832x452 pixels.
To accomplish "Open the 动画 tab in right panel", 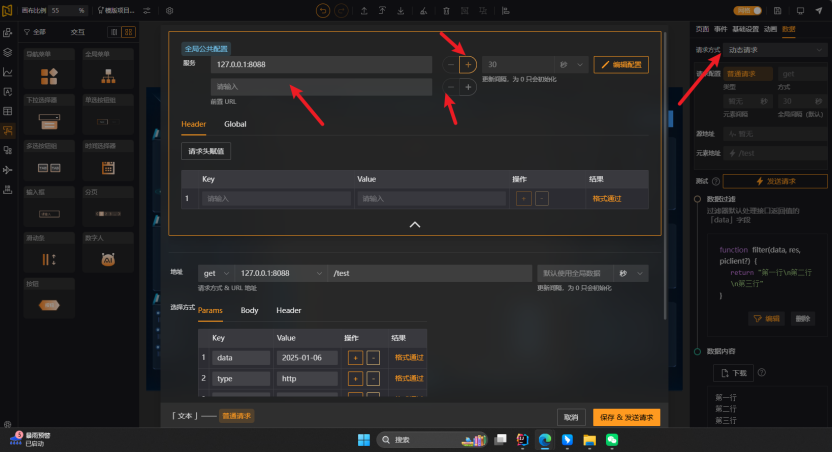I will coord(770,29).
